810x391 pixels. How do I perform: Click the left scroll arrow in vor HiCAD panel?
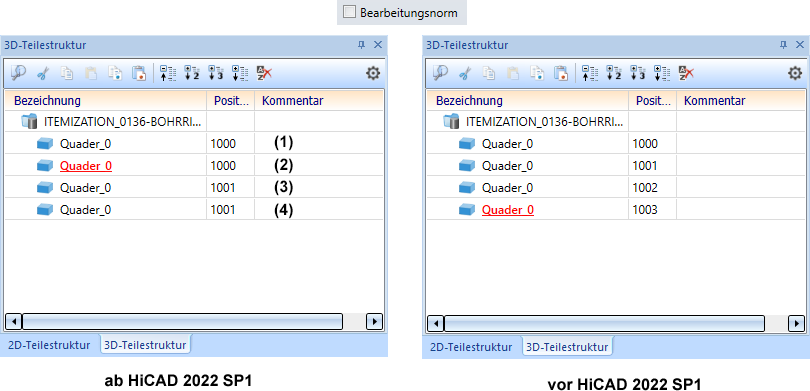435,323
